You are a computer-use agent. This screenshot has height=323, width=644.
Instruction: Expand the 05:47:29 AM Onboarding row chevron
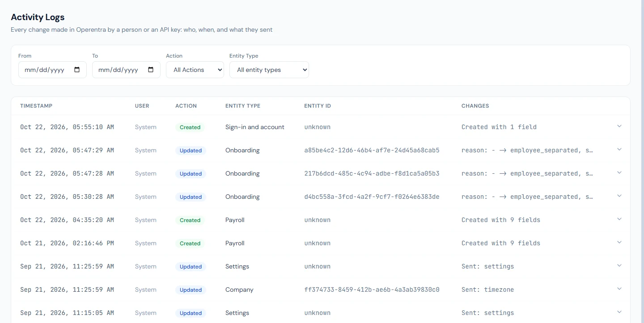click(619, 150)
